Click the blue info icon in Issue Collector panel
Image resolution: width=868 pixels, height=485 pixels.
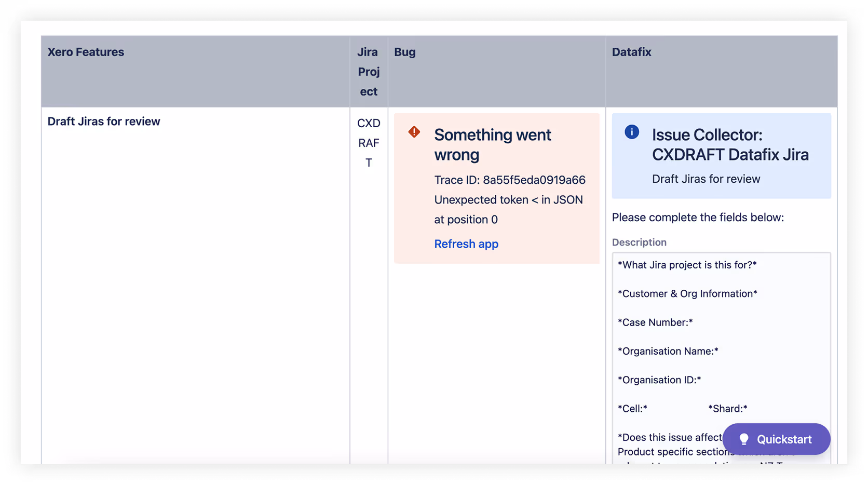[631, 132]
